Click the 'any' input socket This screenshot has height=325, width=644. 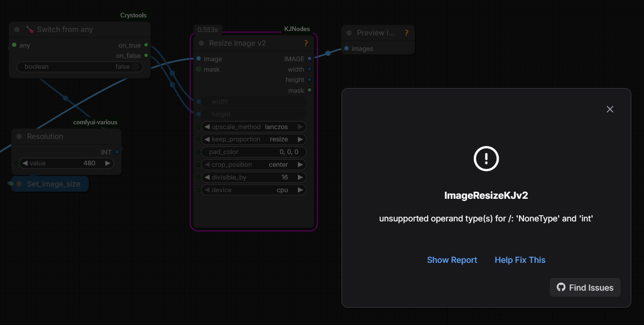click(14, 45)
